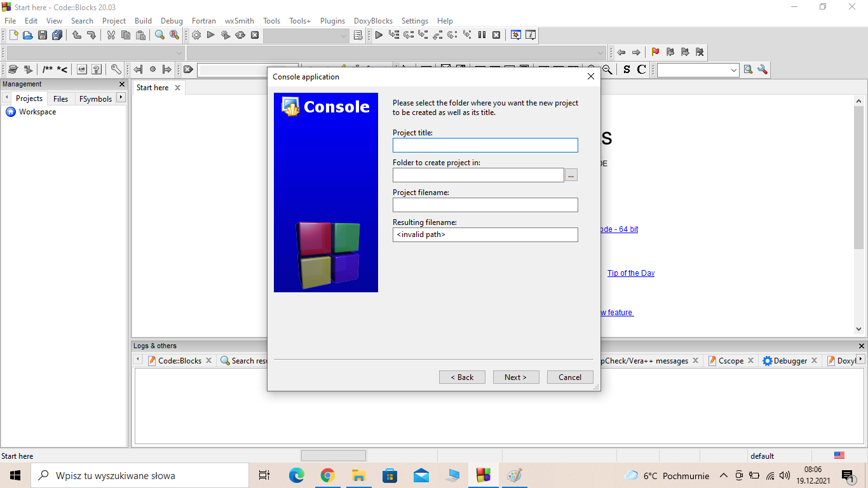This screenshot has height=488, width=868.
Task: Click the Folder to create project in field
Action: coord(478,175)
